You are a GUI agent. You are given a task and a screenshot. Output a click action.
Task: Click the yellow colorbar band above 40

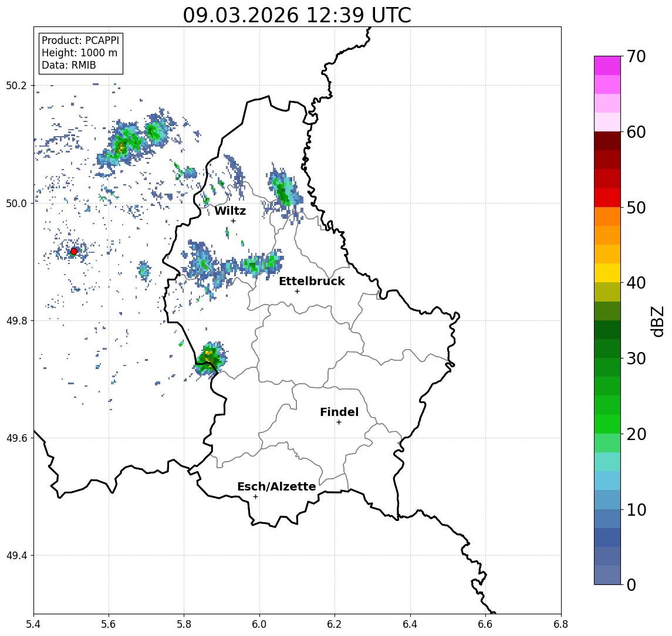pyautogui.click(x=607, y=273)
